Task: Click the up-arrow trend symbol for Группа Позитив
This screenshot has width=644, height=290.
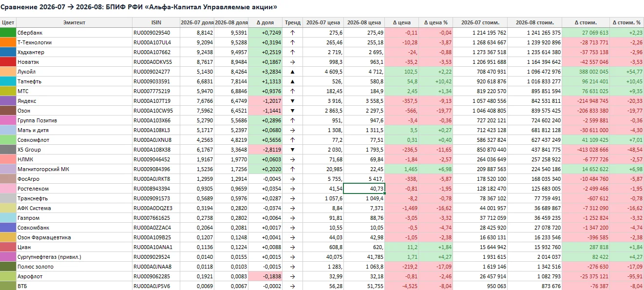Action: click(x=293, y=120)
